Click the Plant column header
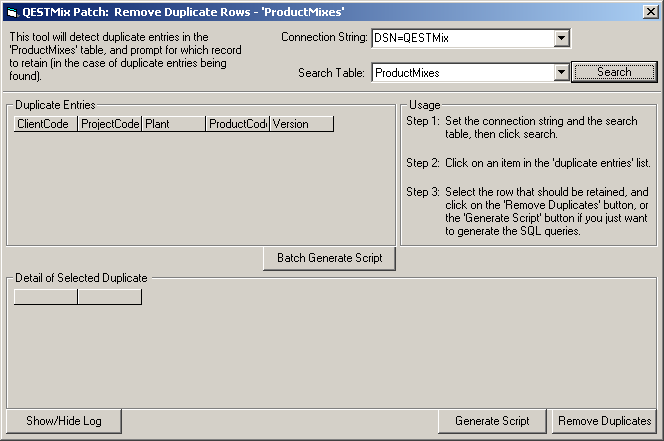The image size is (664, 441). [173, 124]
